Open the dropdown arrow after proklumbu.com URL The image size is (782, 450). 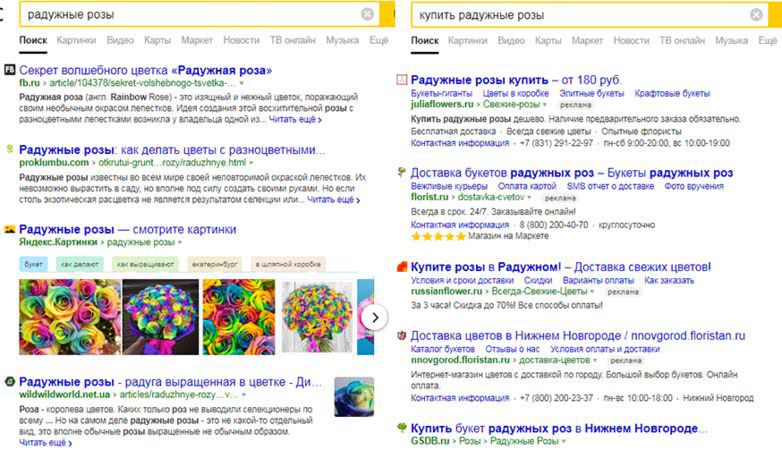point(250,163)
